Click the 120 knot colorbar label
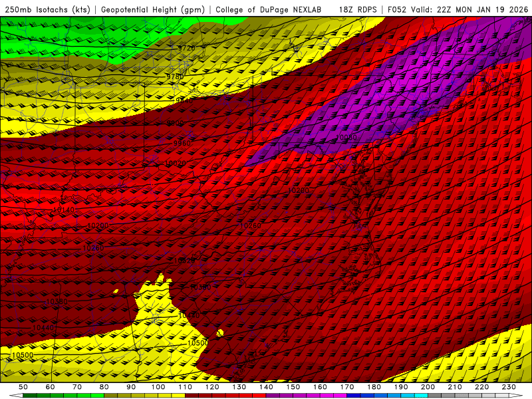Screen dimensions: 532x399 click(212, 387)
